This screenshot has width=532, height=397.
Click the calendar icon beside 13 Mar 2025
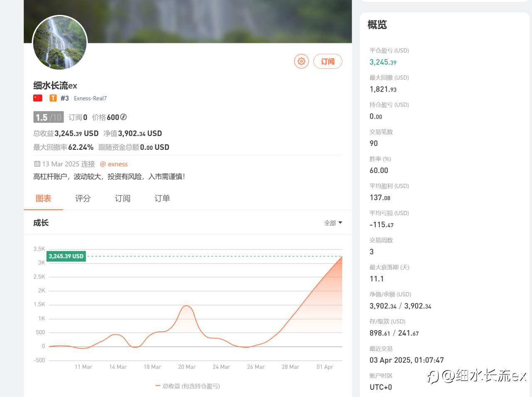click(x=37, y=164)
